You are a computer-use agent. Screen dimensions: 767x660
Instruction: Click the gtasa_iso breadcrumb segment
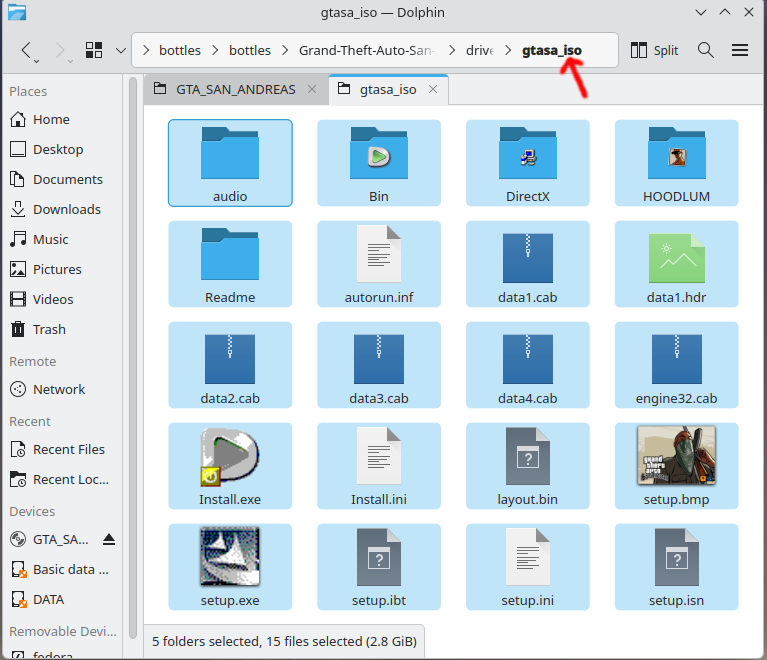click(551, 50)
